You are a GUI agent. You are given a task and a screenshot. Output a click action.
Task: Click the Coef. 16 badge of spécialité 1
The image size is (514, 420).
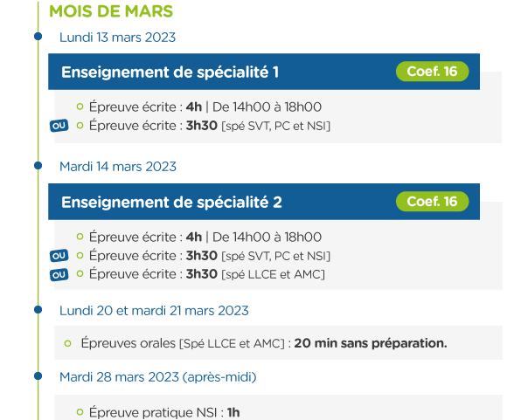tap(432, 72)
